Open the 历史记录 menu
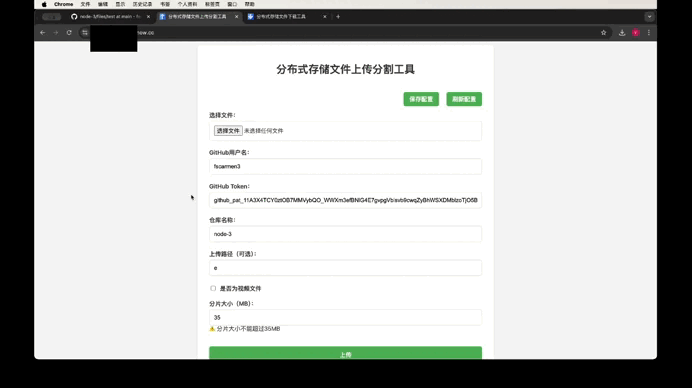Image resolution: width=692 pixels, height=388 pixels. [142, 4]
